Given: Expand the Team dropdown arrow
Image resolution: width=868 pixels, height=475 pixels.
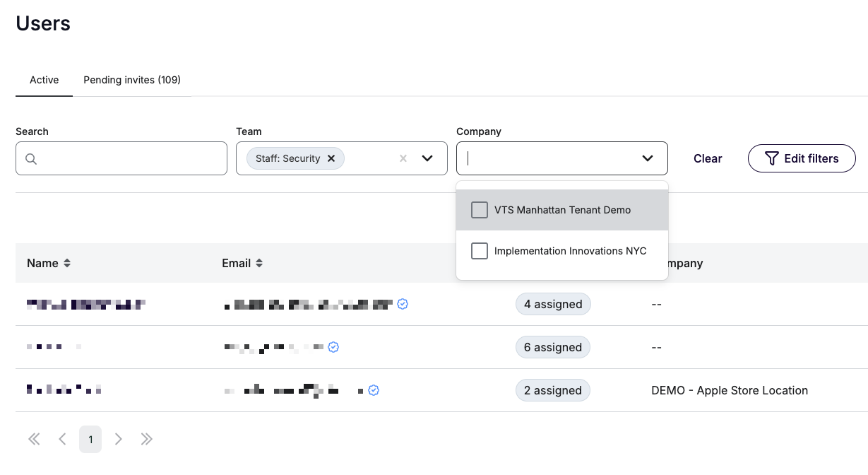Looking at the screenshot, I should (x=427, y=158).
